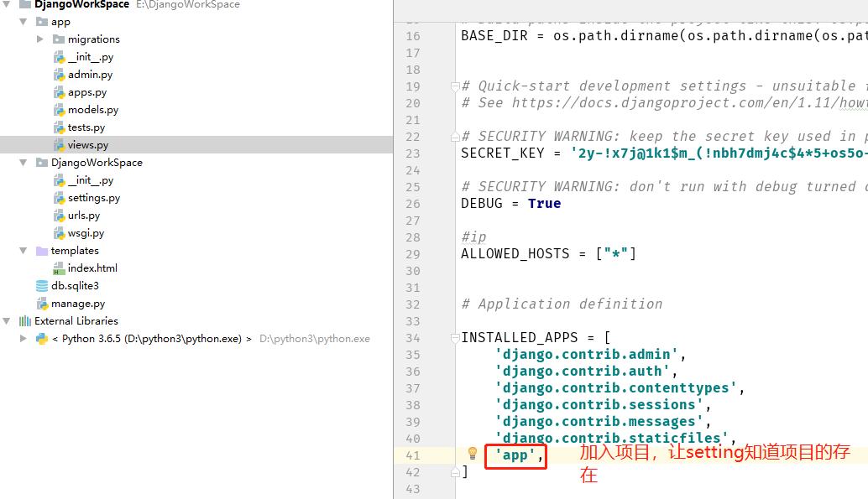The height and width of the screenshot is (499, 868).
Task: Click the ALLOWED_HOSTS assignment line
Action: [x=549, y=254]
